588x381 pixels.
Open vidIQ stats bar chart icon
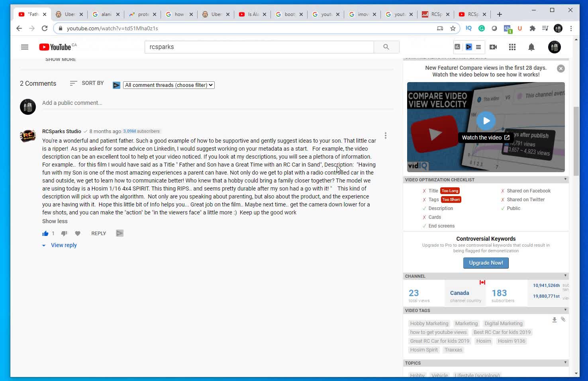click(457, 47)
